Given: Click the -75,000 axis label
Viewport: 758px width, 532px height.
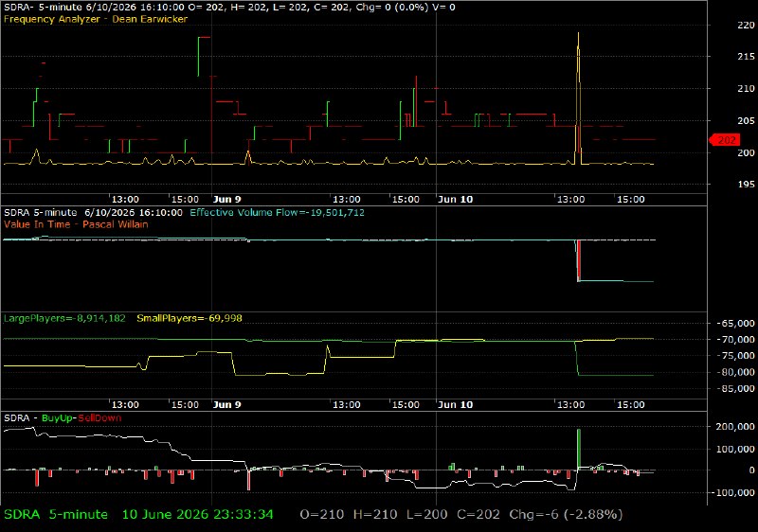Looking at the screenshot, I should (736, 356).
